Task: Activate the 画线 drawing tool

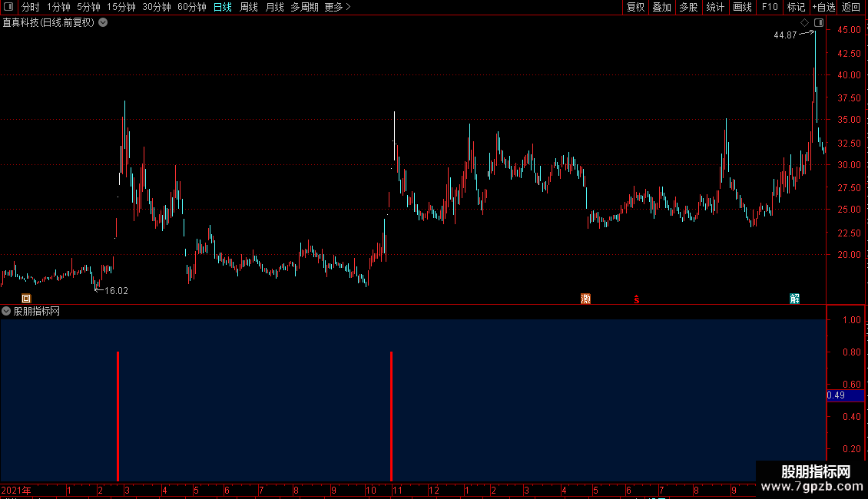Action: (x=742, y=7)
